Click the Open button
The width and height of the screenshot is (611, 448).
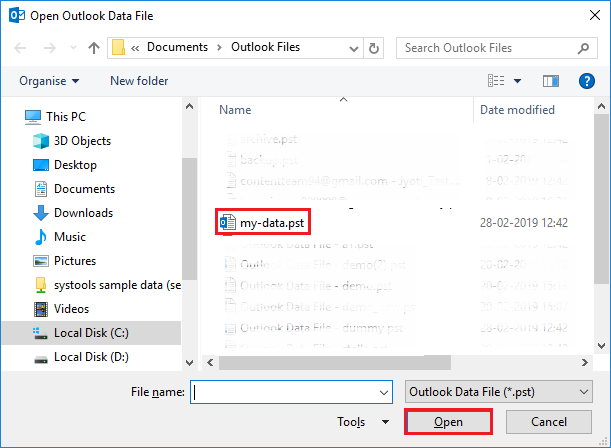tap(448, 422)
